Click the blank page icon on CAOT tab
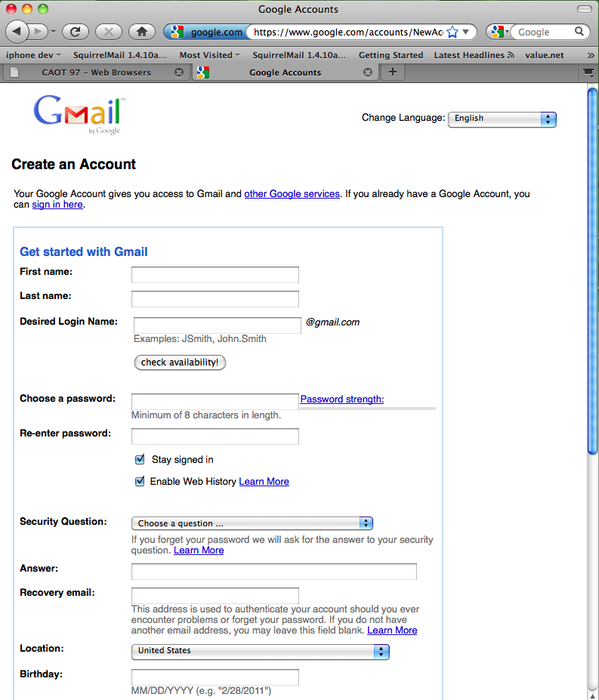Screen dimensions: 599x700 (14, 72)
